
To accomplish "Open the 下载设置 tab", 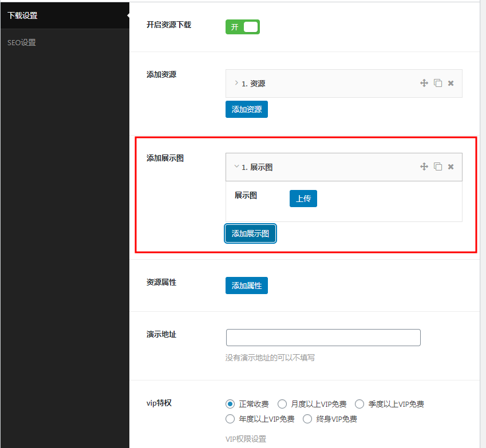I will (x=65, y=15).
